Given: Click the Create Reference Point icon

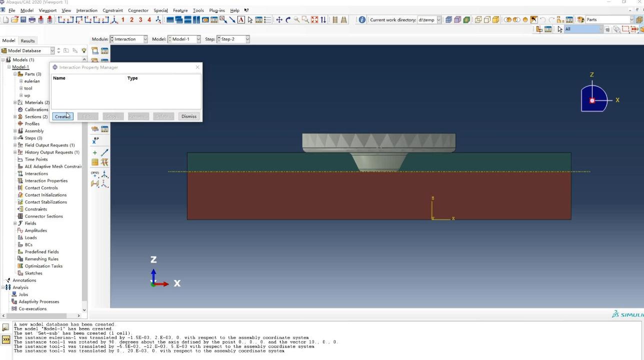Looking at the screenshot, I should (95, 140).
